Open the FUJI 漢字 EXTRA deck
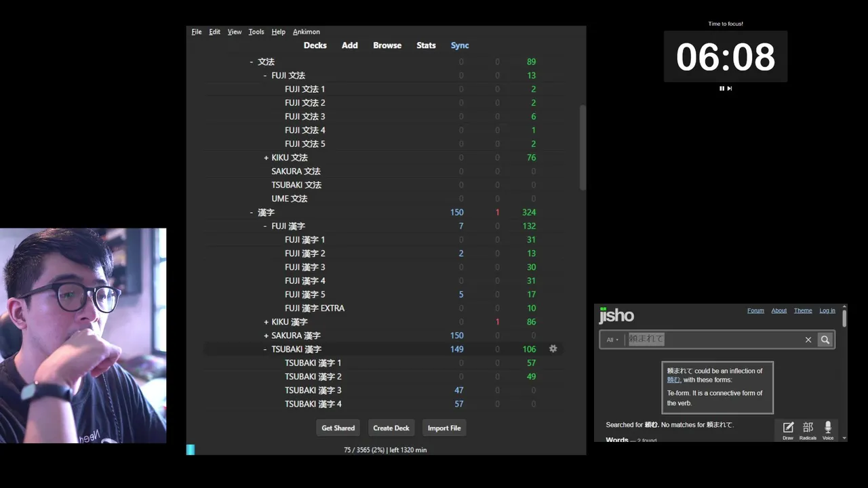Viewport: 868px width, 488px height. pyautogui.click(x=315, y=308)
